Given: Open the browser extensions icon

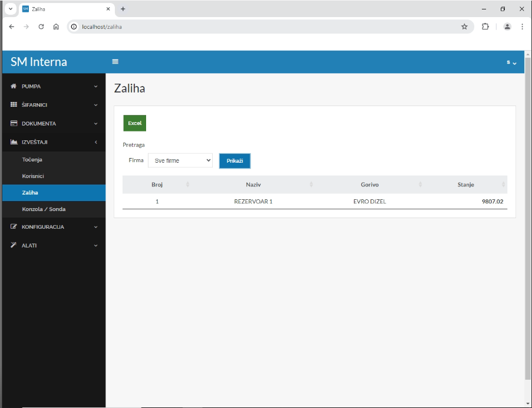Looking at the screenshot, I should [x=485, y=27].
